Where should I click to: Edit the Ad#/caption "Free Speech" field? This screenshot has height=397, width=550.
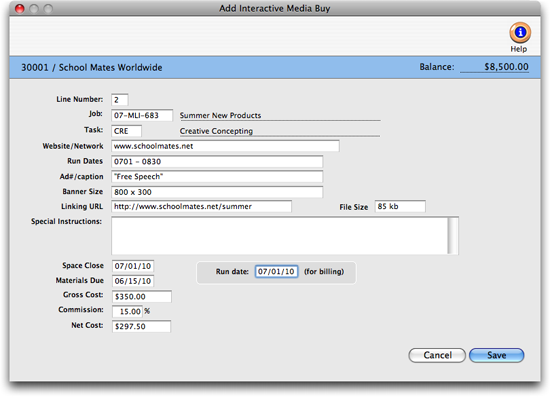(217, 177)
